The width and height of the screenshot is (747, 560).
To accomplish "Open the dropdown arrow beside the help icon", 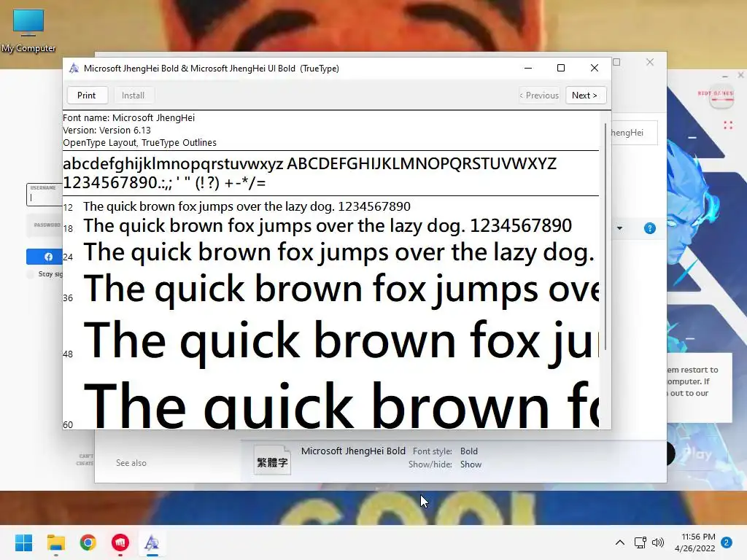I will 619,228.
